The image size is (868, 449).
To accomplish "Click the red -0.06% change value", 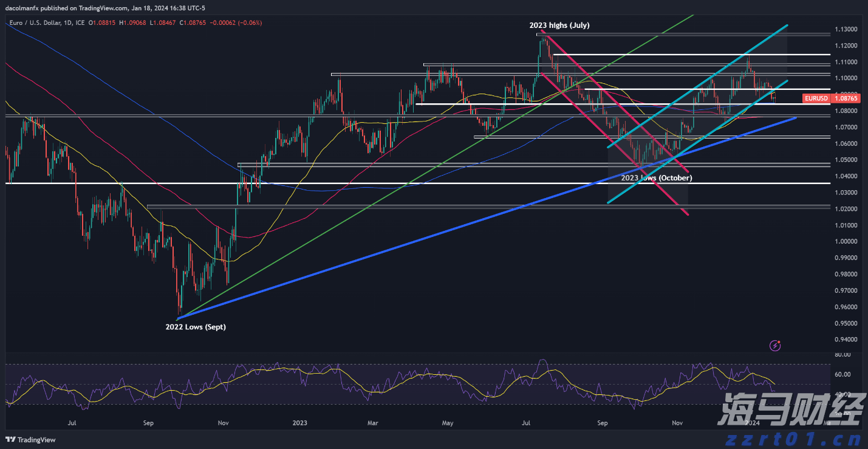I will 251,23.
